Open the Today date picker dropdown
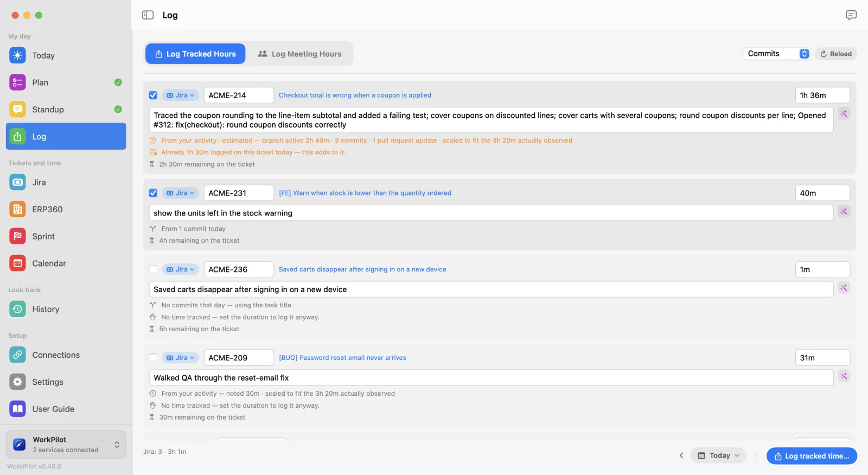 [x=718, y=455]
